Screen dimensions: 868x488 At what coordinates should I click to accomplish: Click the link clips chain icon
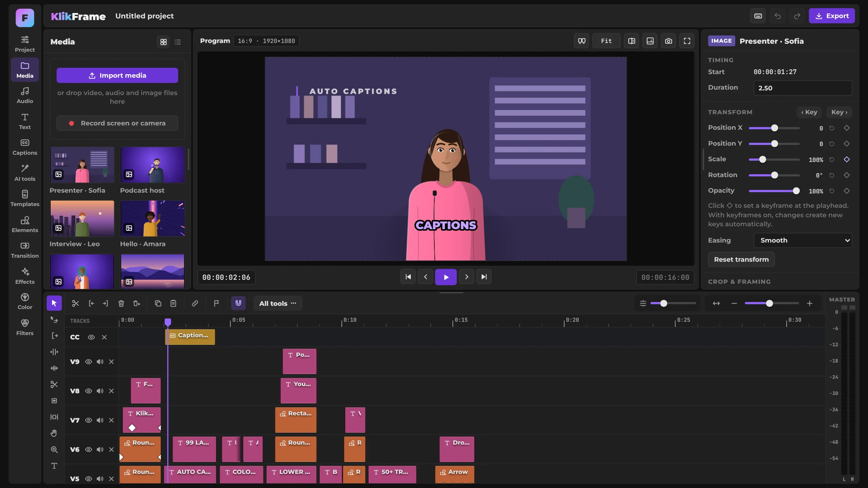click(x=195, y=303)
